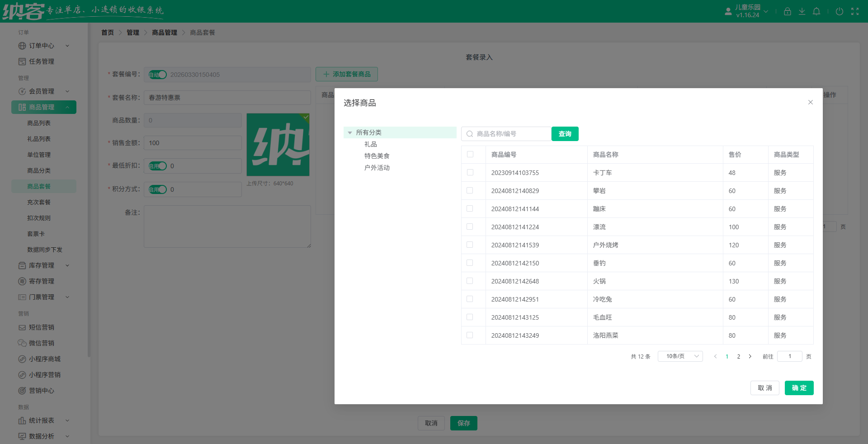Confirm selection with the 确定 button
868x444 pixels.
799,388
